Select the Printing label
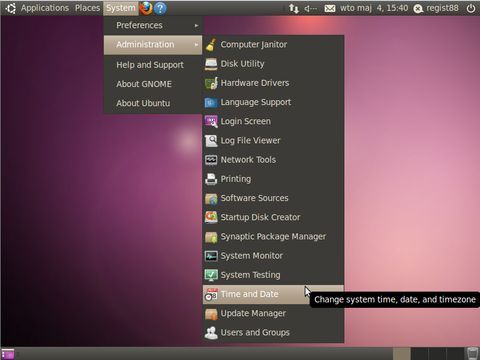Image resolution: width=480 pixels, height=360 pixels. point(236,179)
